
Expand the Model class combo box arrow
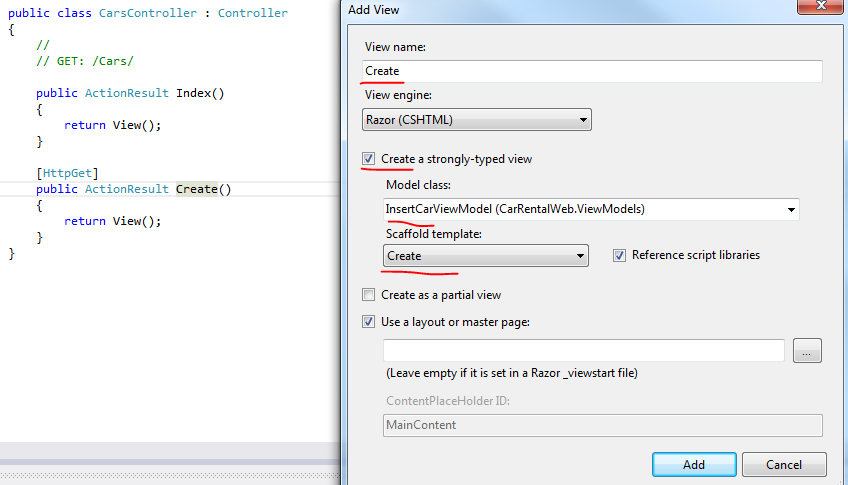791,209
